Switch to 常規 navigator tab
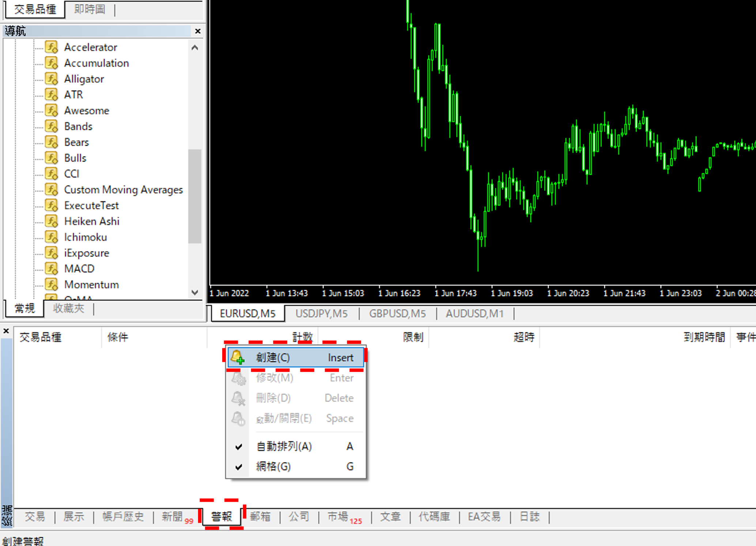 pos(24,308)
